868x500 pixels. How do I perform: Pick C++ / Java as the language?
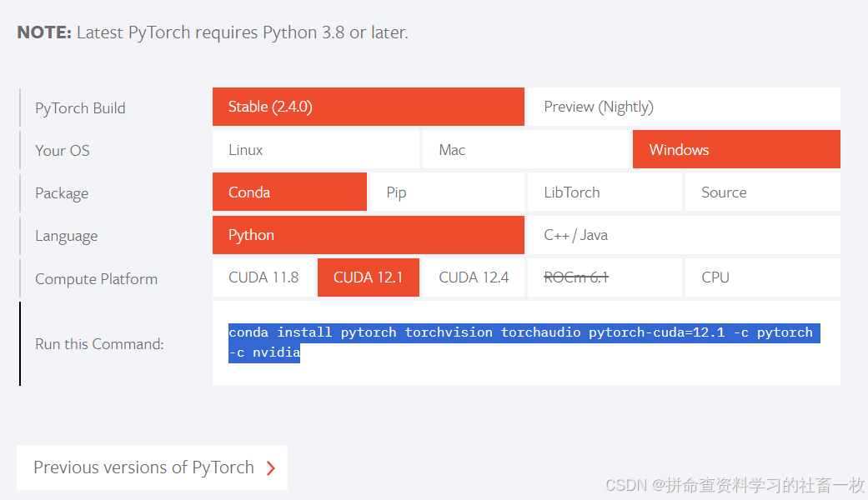pos(684,235)
